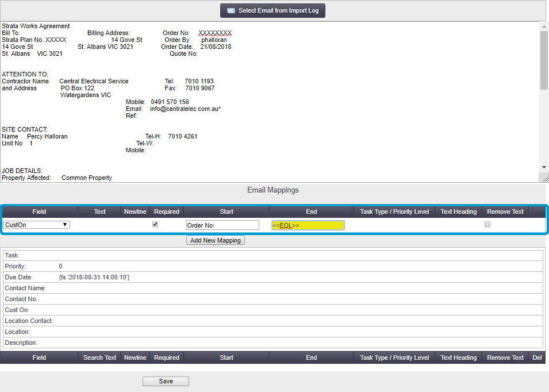Click the Remove Text header in top table

505,212
